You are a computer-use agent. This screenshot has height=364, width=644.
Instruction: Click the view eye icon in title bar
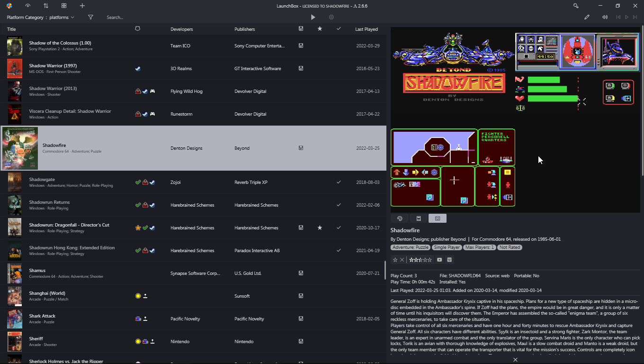(x=28, y=6)
